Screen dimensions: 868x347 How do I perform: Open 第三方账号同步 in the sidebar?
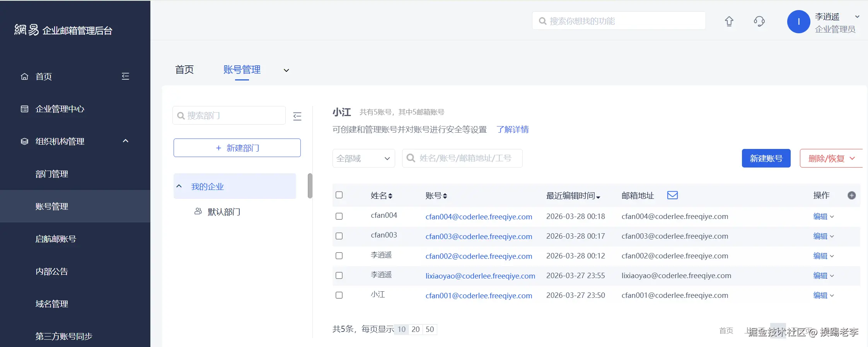coord(64,336)
